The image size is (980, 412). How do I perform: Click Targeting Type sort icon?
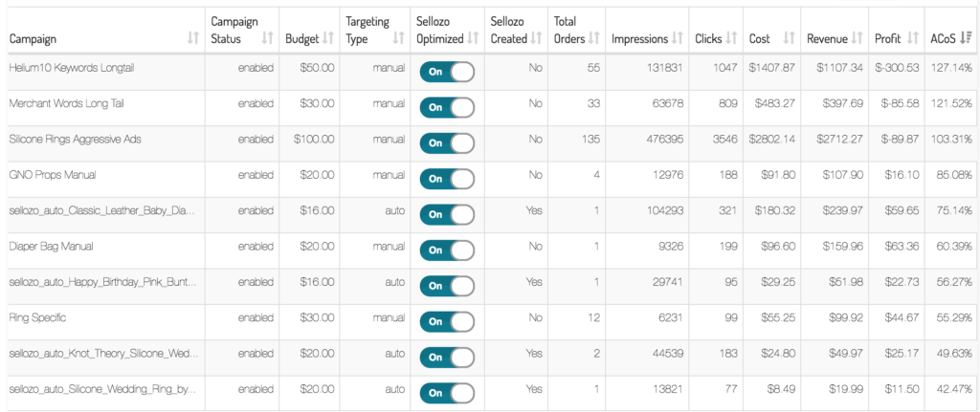click(398, 38)
